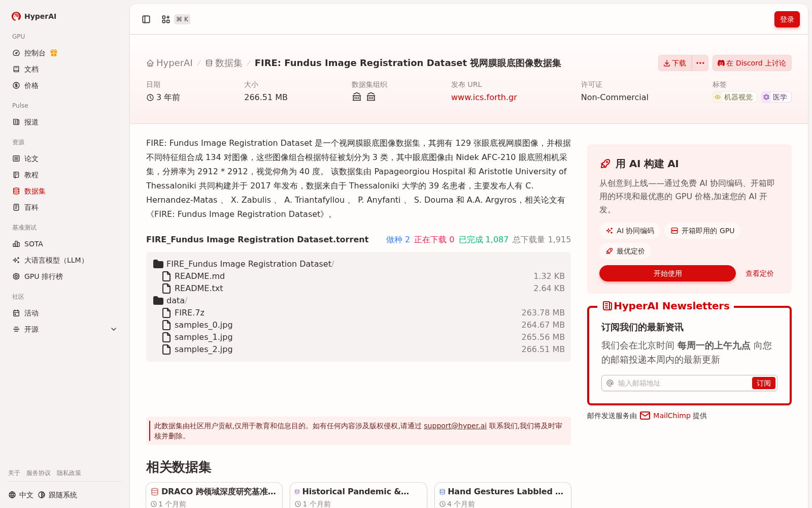Click the gift icon beside 控制台
This screenshot has width=812, height=508.
(x=54, y=53)
